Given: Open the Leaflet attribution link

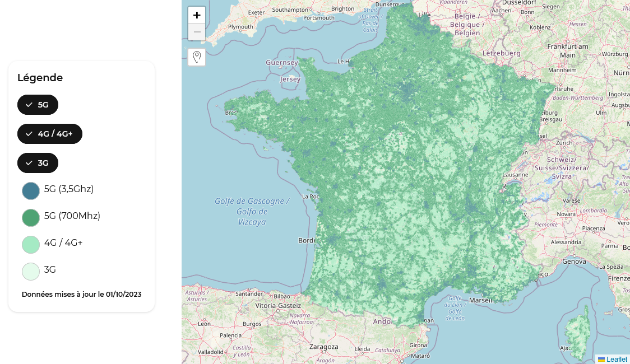Looking at the screenshot, I should tap(617, 359).
